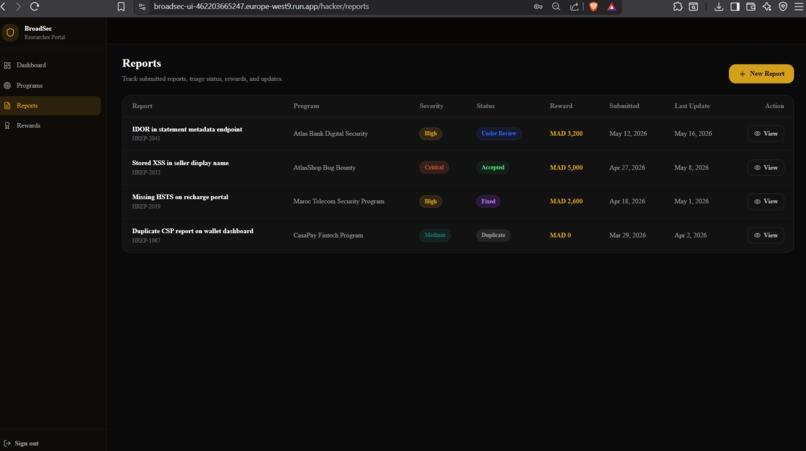Viewport: 806px width, 451px height.
Task: Open the Brave Wallet icon
Action: 751,7
